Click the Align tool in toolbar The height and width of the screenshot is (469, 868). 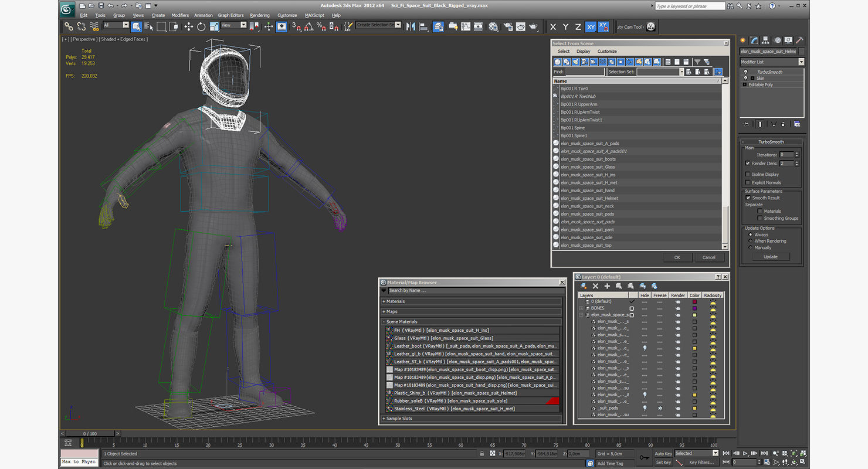tap(425, 26)
